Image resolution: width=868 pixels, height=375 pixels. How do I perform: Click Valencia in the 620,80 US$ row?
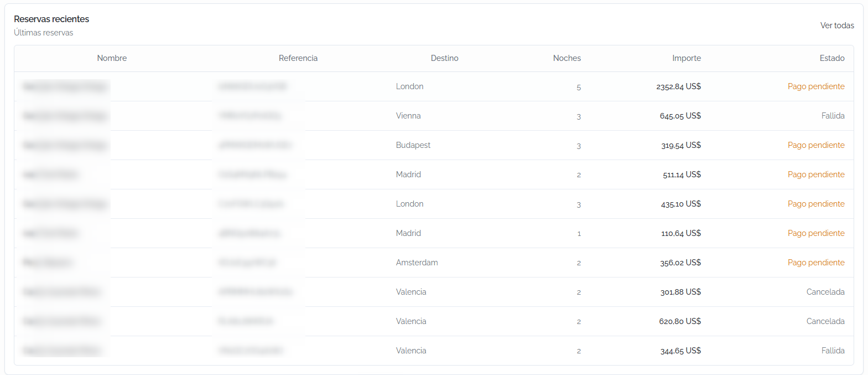tap(411, 321)
